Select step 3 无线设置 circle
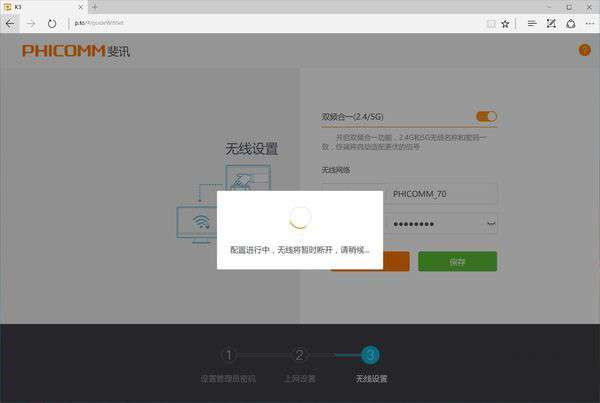The height and width of the screenshot is (403, 600). pyautogui.click(x=370, y=355)
